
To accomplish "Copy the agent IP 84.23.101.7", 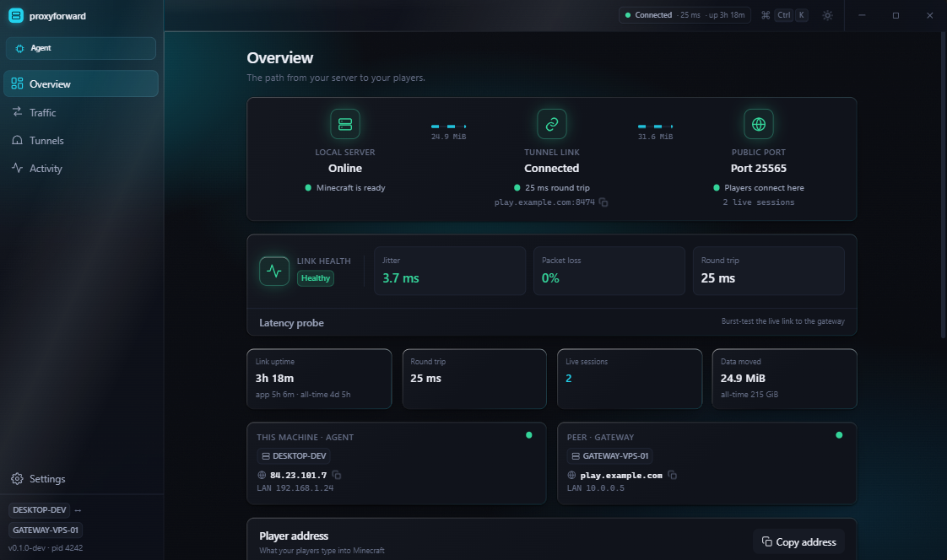I will [337, 475].
